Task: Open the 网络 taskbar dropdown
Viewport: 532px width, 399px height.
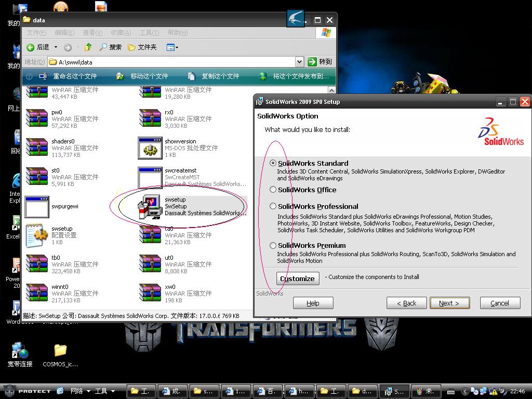Action: pyautogui.click(x=81, y=391)
